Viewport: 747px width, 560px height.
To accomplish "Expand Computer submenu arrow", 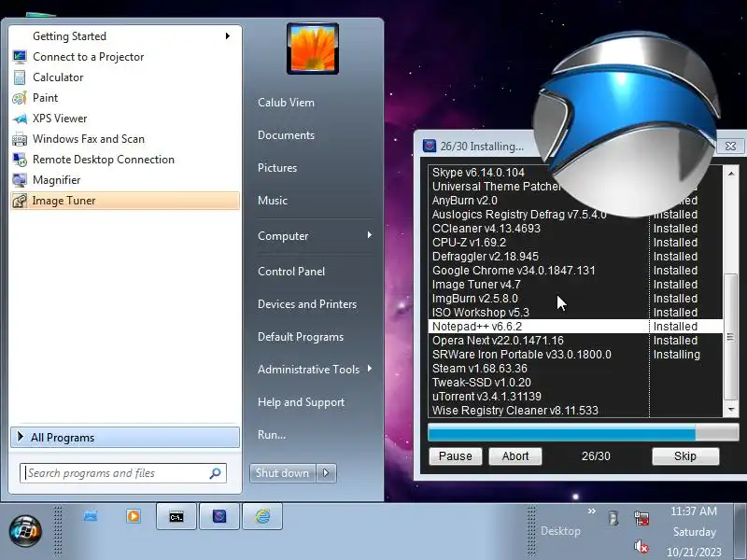I will [x=369, y=235].
